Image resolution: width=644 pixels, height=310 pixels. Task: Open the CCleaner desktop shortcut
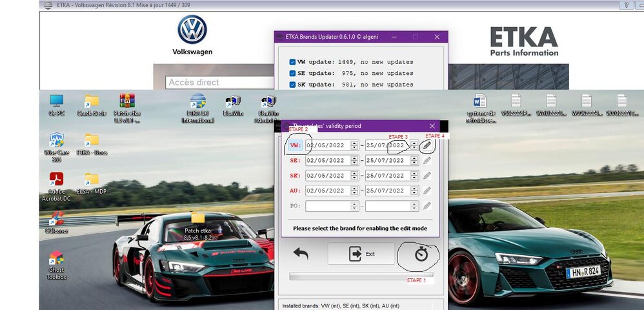tap(56, 222)
